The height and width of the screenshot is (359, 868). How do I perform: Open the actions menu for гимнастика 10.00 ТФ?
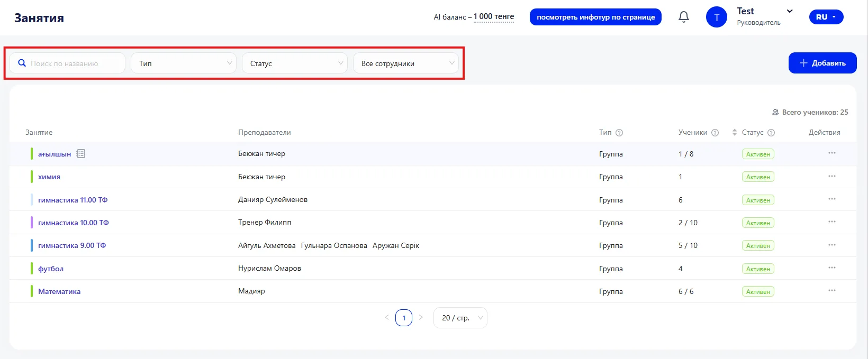[x=832, y=222]
